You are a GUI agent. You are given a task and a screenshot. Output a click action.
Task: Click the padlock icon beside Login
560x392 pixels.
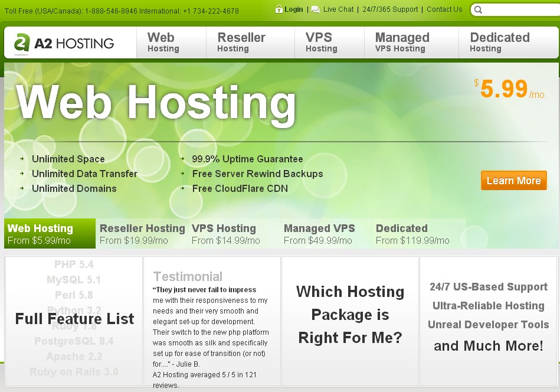[279, 9]
